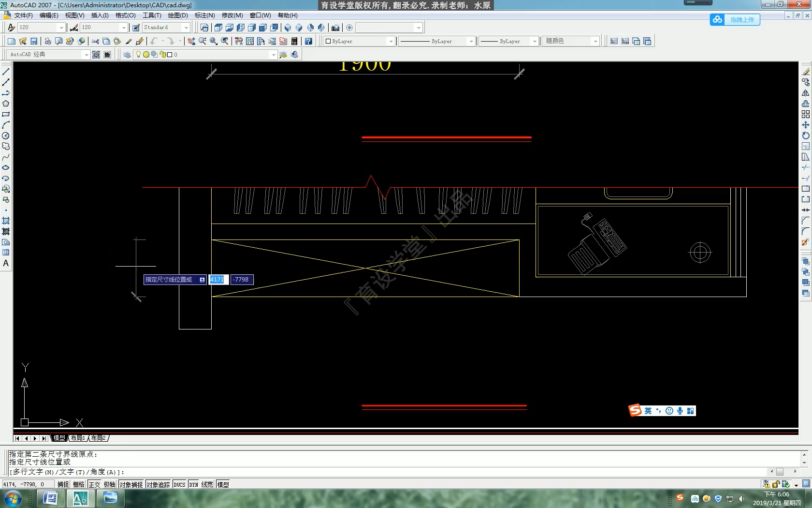This screenshot has width=812, height=508.
Task: Select the Move modify tool
Action: 805,125
